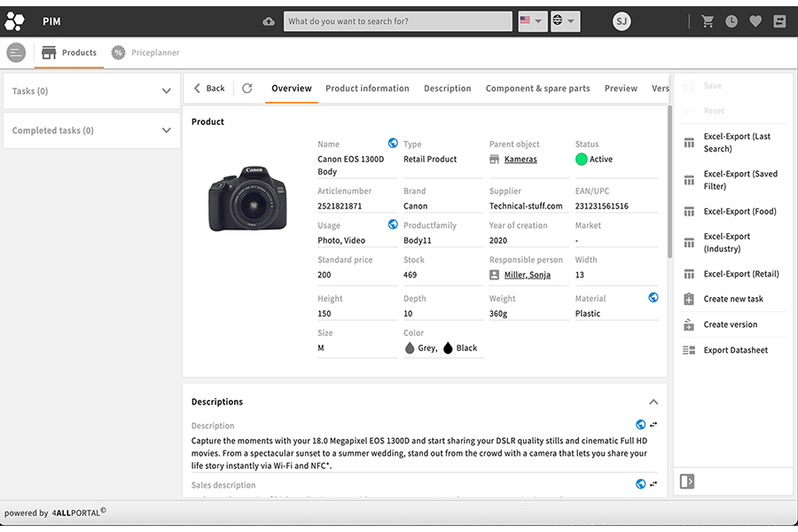Open the US flag language dropdown
This screenshot has height=532, width=798.
pos(532,21)
